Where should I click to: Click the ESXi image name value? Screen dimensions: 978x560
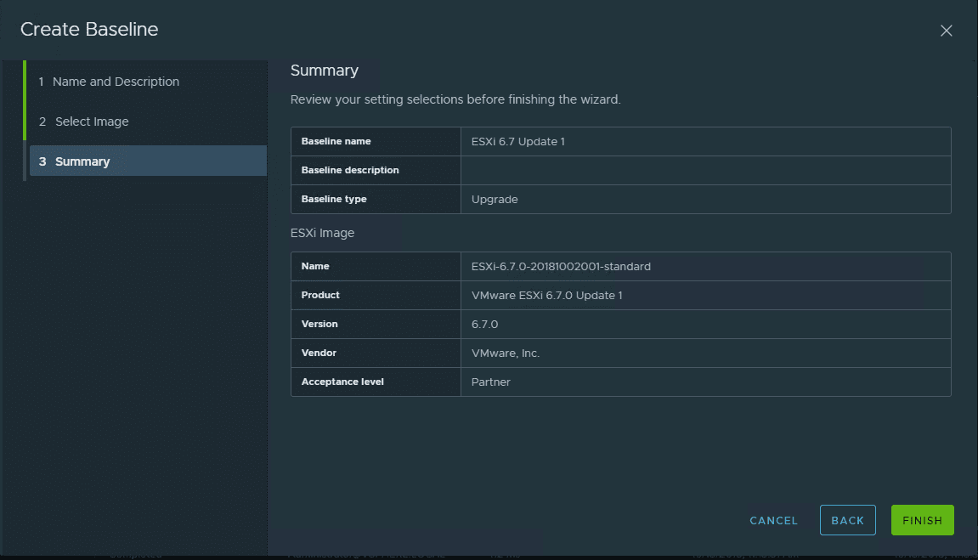[561, 267]
